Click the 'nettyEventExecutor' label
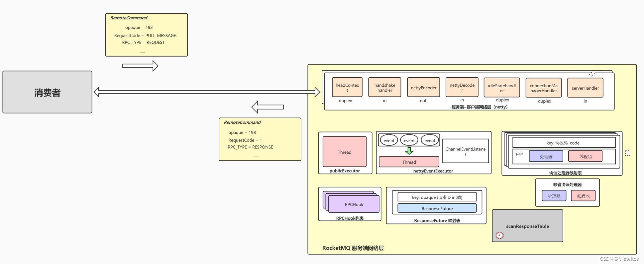 coord(433,171)
